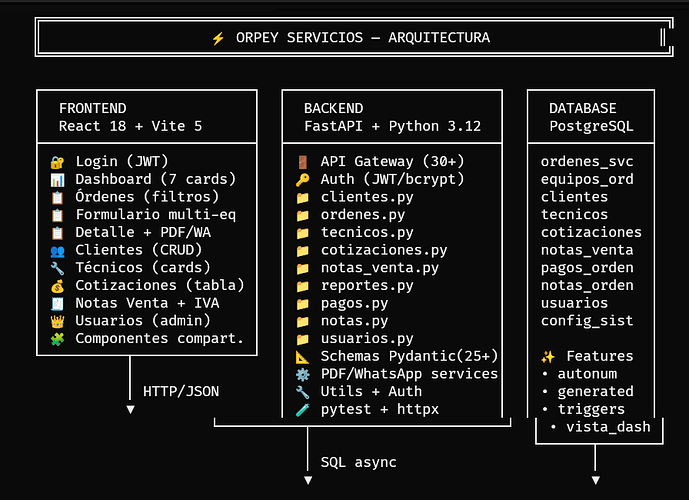The width and height of the screenshot is (689, 500).
Task: Click the wrench icon beside Técnicos (cards)
Action: pyautogui.click(x=57, y=268)
